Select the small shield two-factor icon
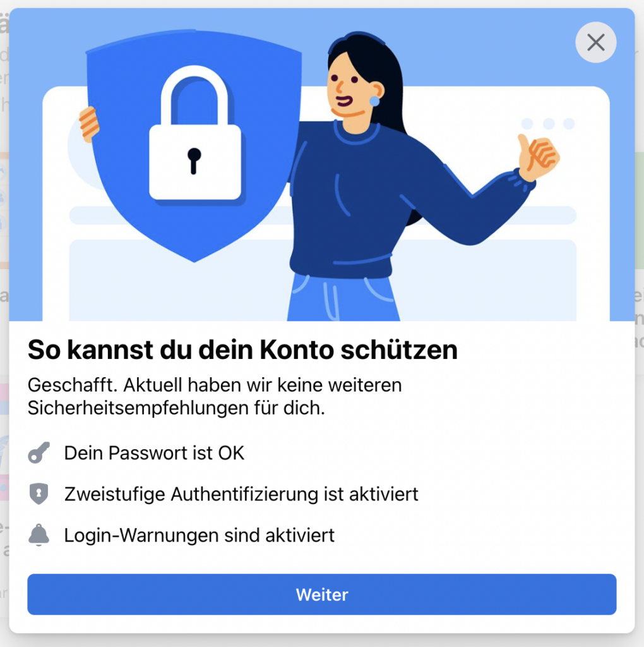Viewport: 644px width, 647px height. click(x=39, y=493)
